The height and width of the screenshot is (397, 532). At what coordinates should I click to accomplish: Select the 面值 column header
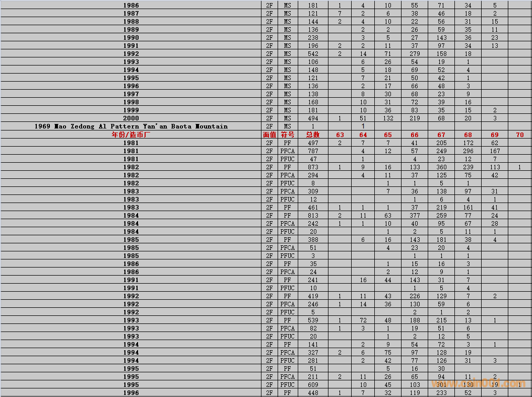[270, 135]
